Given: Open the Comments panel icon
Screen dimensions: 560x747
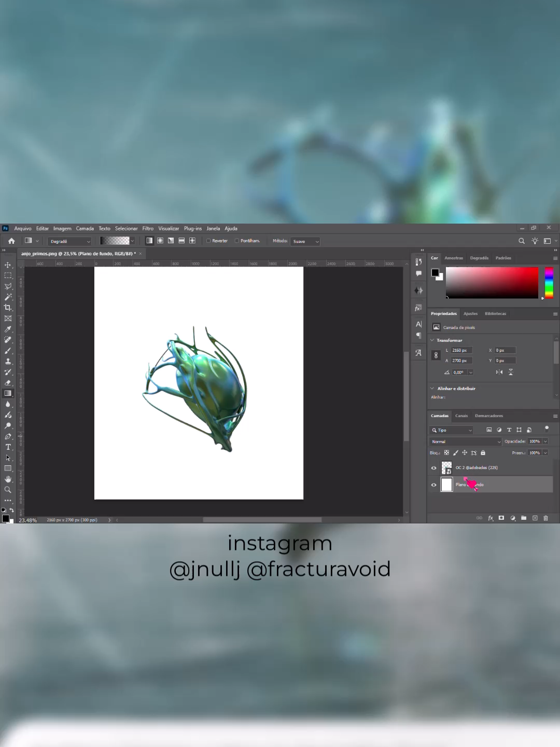Looking at the screenshot, I should coord(418,273).
